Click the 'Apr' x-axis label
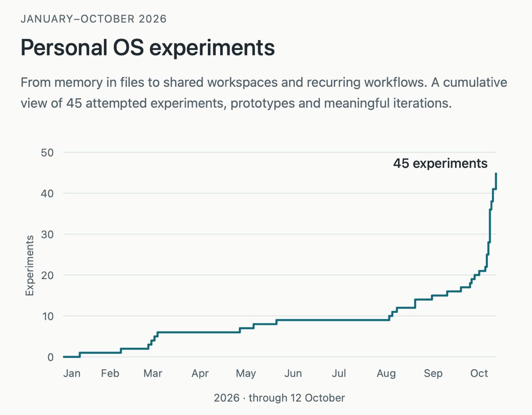532x415 pixels. click(200, 373)
